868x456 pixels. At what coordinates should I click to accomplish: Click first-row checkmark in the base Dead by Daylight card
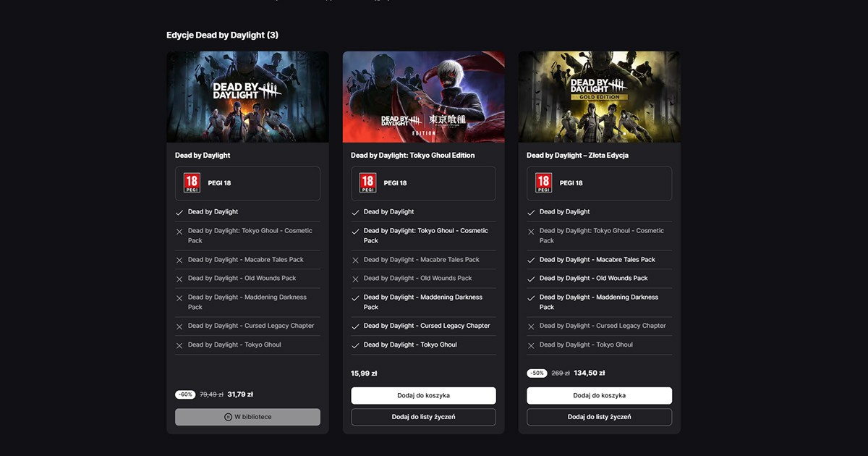click(x=179, y=213)
